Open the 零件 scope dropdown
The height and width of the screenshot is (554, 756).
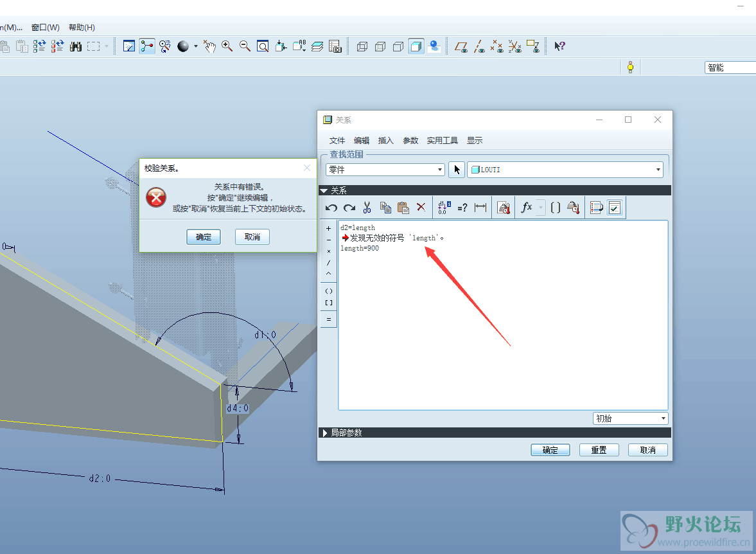(385, 170)
